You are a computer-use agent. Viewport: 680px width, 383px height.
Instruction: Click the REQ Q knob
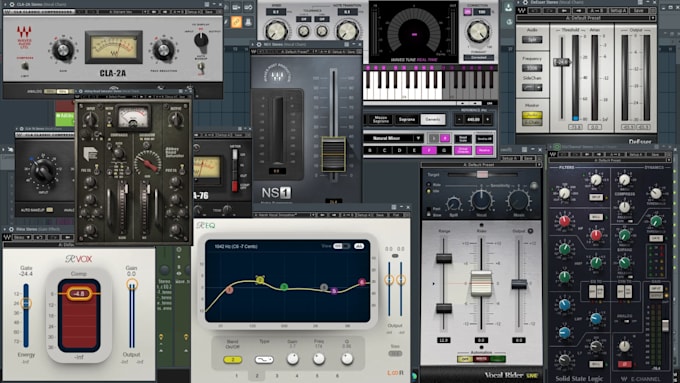pos(347,359)
